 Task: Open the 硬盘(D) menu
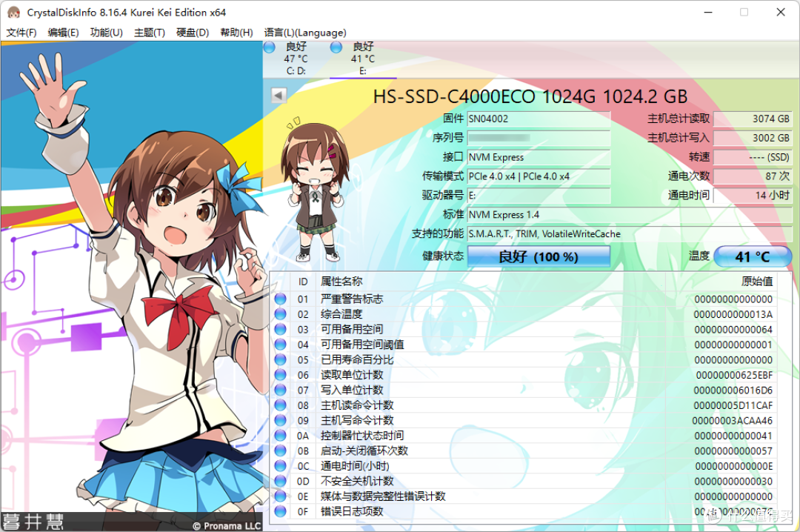coord(193,33)
